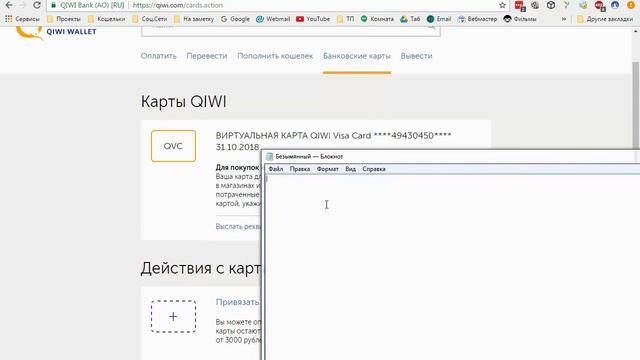Open Notepad's Формат menu
Screen dimensions: 640x360
click(327, 169)
